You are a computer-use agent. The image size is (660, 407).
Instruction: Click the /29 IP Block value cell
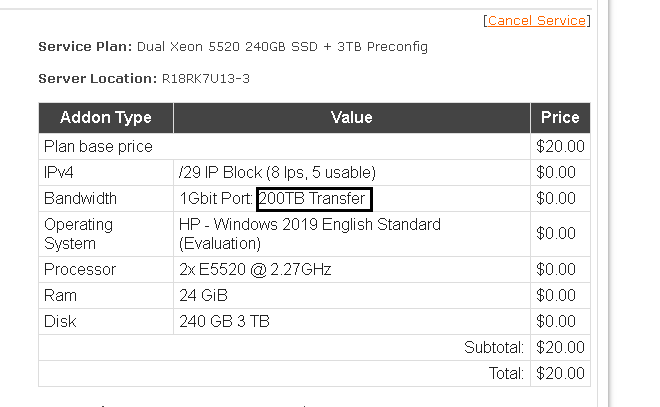pyautogui.click(x=277, y=173)
